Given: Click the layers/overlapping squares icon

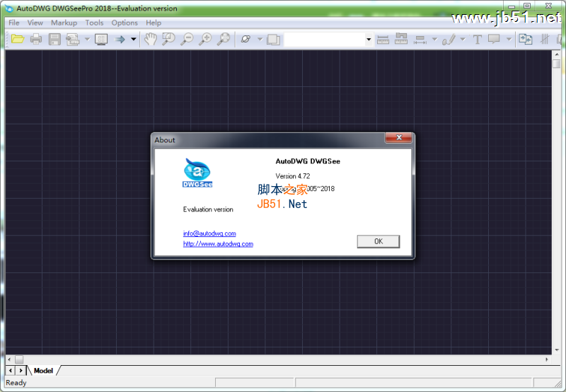Looking at the screenshot, I should click(273, 39).
